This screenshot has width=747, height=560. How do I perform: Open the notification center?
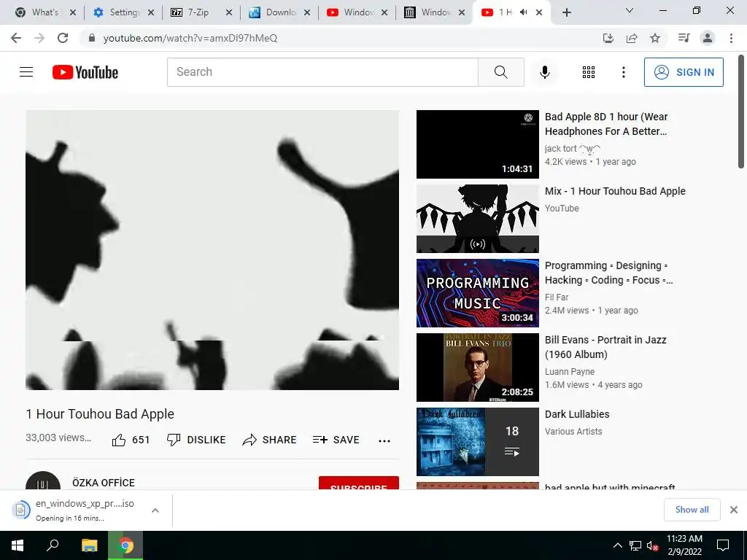click(723, 545)
